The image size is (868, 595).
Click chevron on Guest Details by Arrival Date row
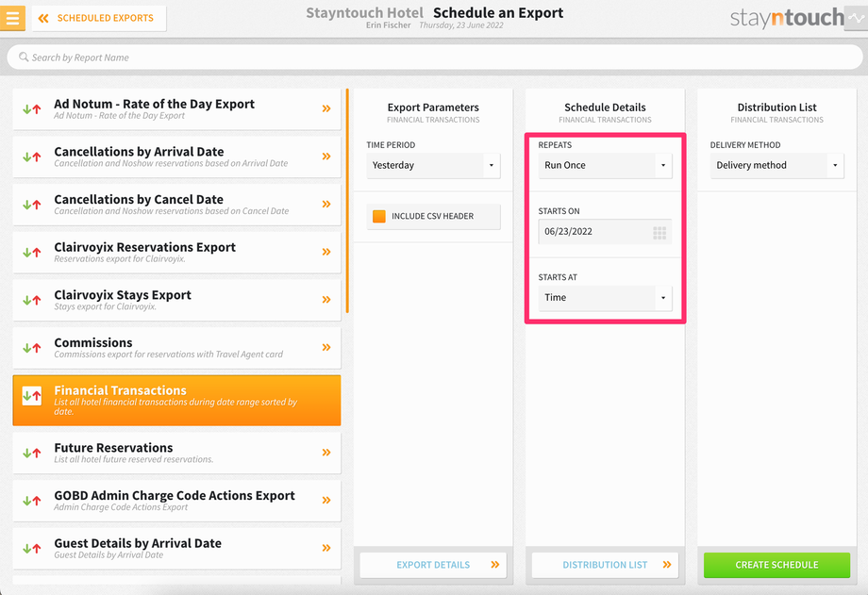coord(326,548)
